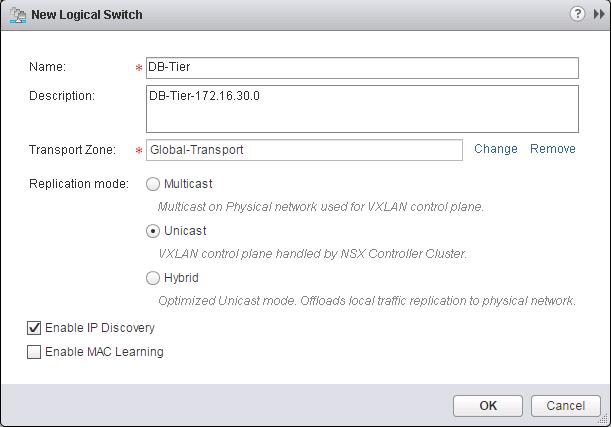Confirm with the OK button
The width and height of the screenshot is (611, 427).
pos(488,406)
